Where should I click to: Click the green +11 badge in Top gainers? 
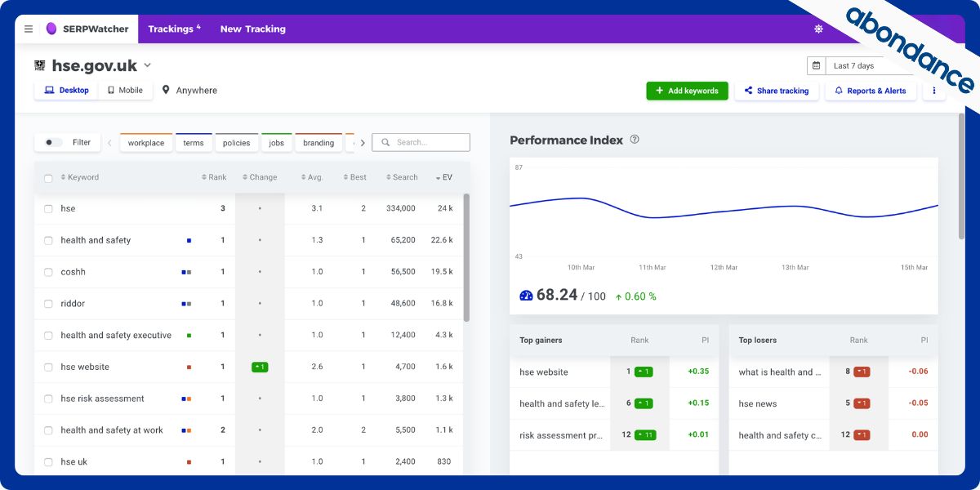point(644,434)
